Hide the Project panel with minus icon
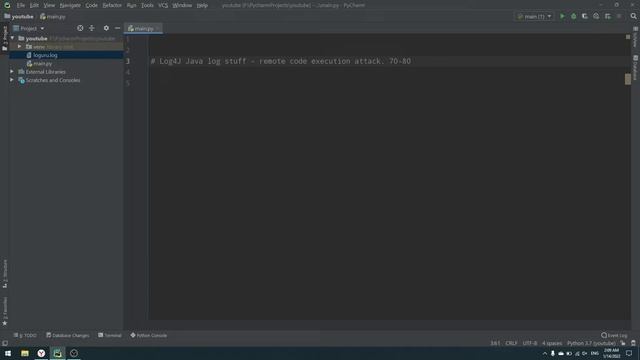This screenshot has width=640, height=360. pos(118,28)
